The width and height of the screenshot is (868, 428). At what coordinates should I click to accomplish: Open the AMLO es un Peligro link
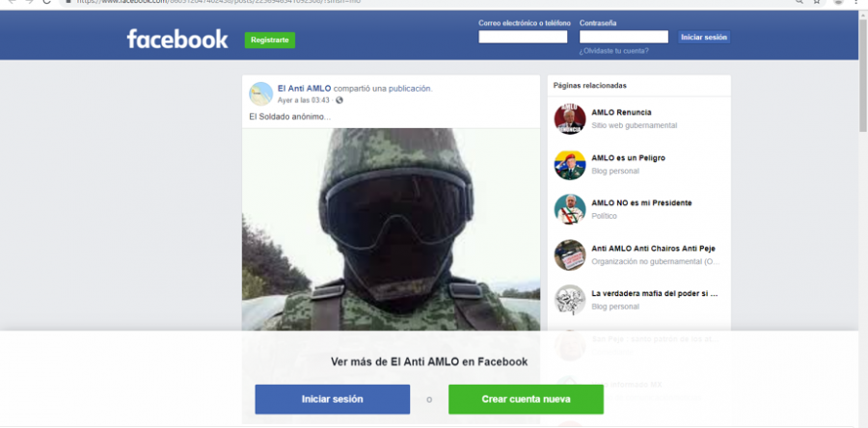tap(628, 157)
